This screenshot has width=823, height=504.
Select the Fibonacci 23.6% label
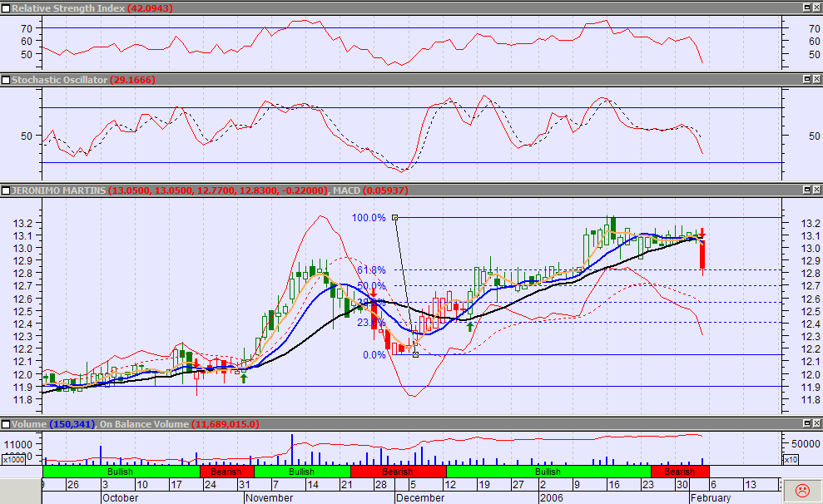(x=372, y=323)
